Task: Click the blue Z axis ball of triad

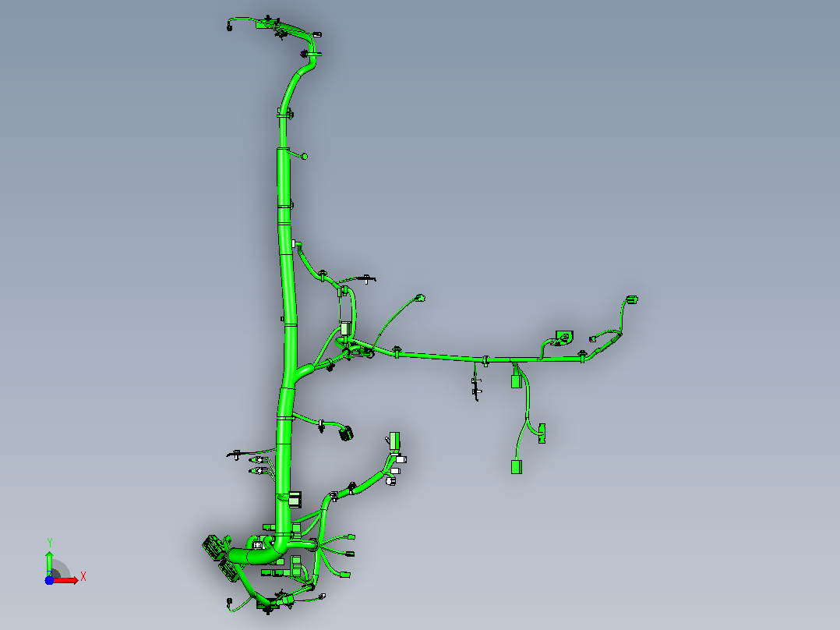Action: coord(49,581)
